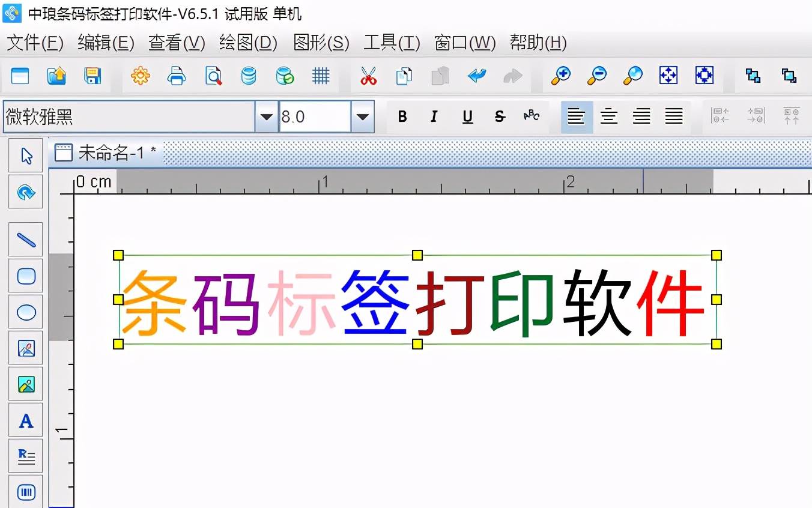
Task: Select the Text tool in the left toolbar
Action: 25,420
